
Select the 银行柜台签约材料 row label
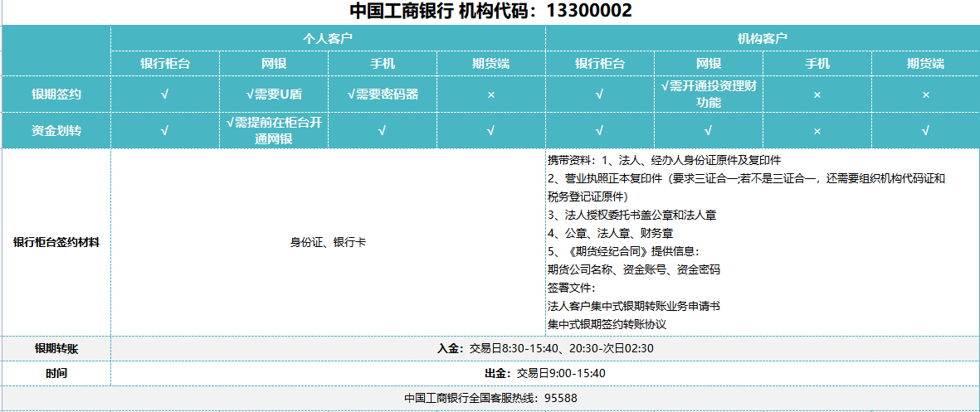click(56, 242)
